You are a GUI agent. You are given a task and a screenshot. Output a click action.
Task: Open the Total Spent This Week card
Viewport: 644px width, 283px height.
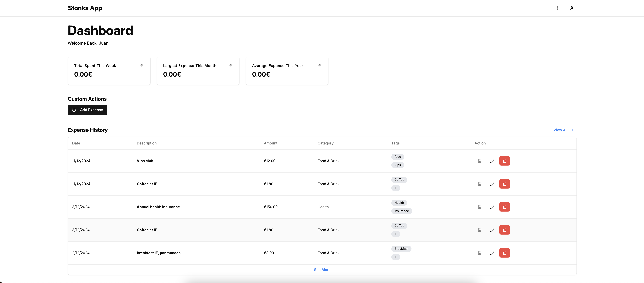(109, 71)
